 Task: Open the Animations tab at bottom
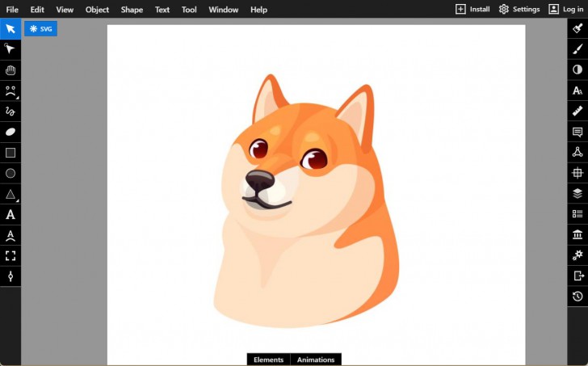pyautogui.click(x=316, y=360)
